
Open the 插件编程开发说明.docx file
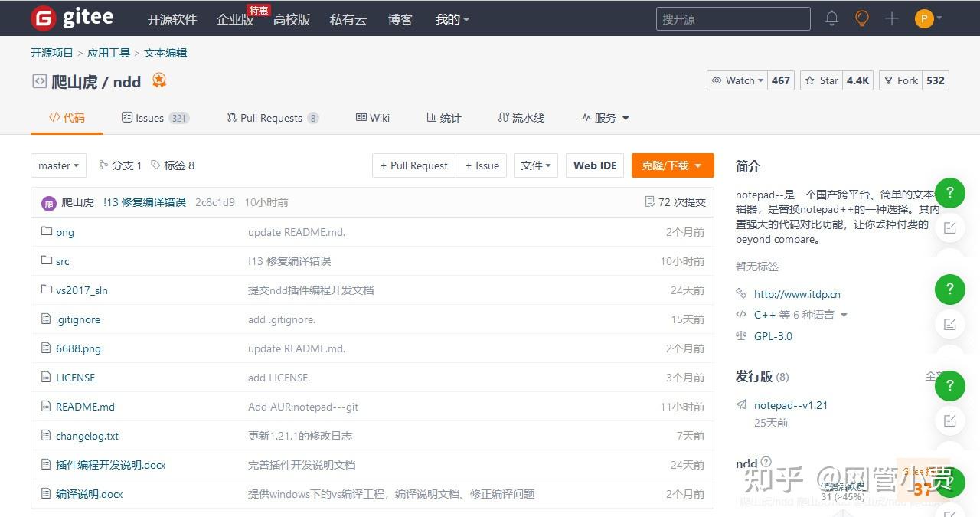point(110,465)
